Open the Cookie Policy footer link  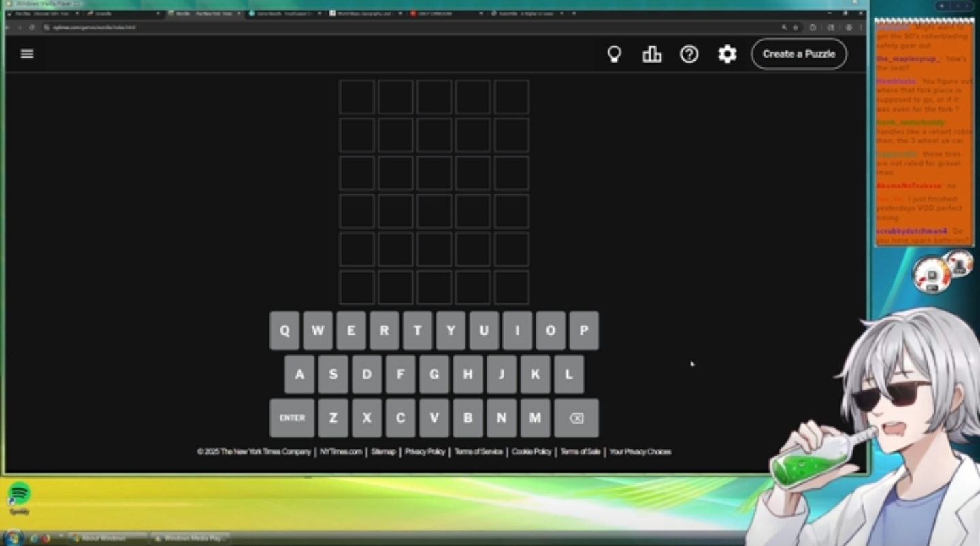tap(532, 451)
